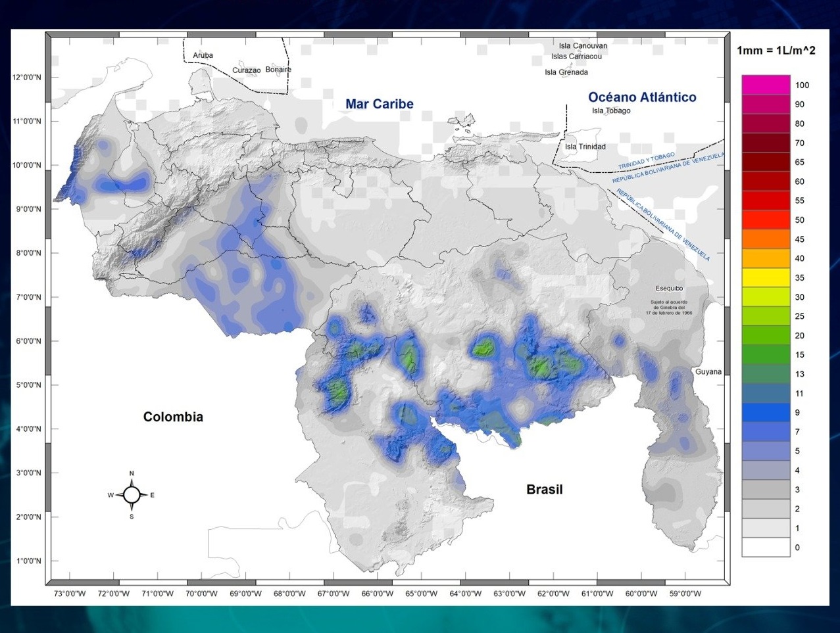Click the Mar Caribe label
840x633 pixels.
coord(379,104)
